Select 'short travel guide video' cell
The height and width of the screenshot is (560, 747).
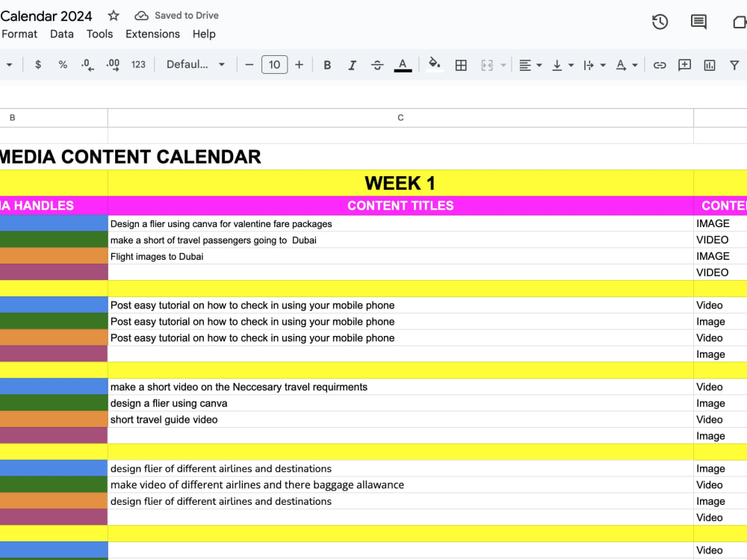400,420
